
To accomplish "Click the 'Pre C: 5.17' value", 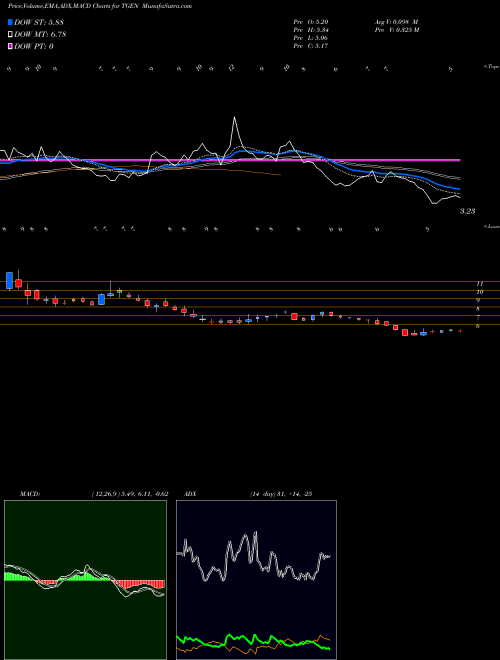I will coord(311,46).
